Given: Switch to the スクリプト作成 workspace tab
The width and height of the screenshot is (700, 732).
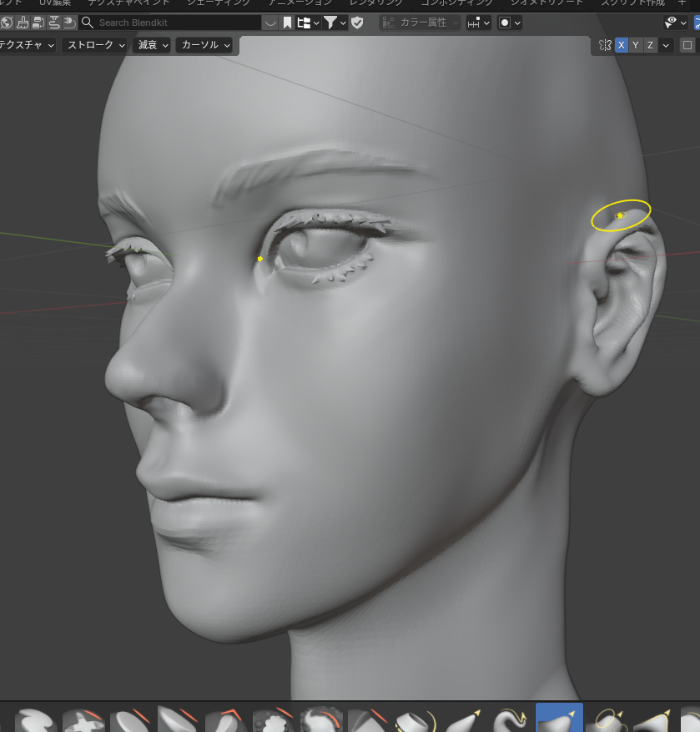Looking at the screenshot, I should click(632, 3).
